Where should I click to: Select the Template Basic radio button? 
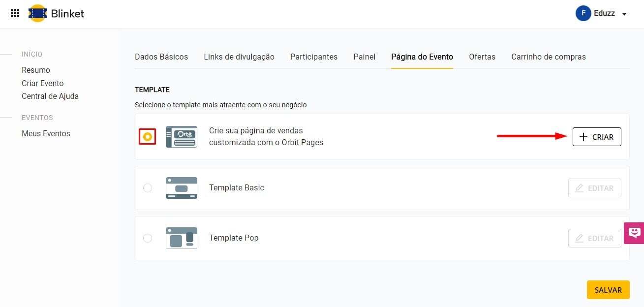(x=148, y=188)
